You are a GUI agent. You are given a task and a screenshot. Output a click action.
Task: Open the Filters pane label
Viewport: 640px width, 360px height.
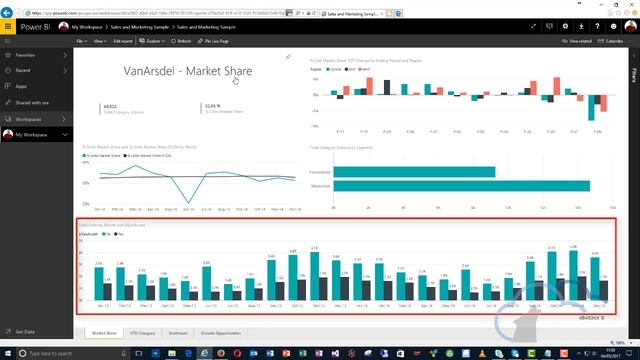pyautogui.click(x=634, y=75)
